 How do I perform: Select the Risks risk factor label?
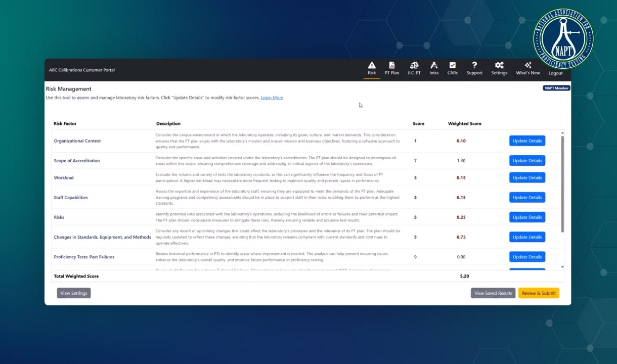tap(59, 217)
